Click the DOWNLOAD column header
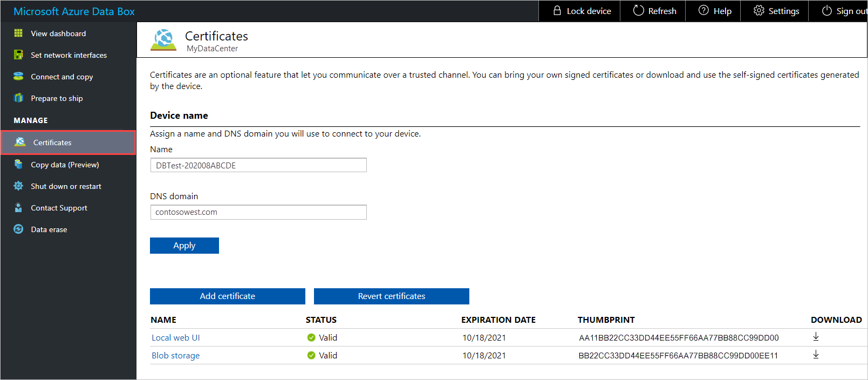Image resolution: width=868 pixels, height=380 pixels. [836, 320]
